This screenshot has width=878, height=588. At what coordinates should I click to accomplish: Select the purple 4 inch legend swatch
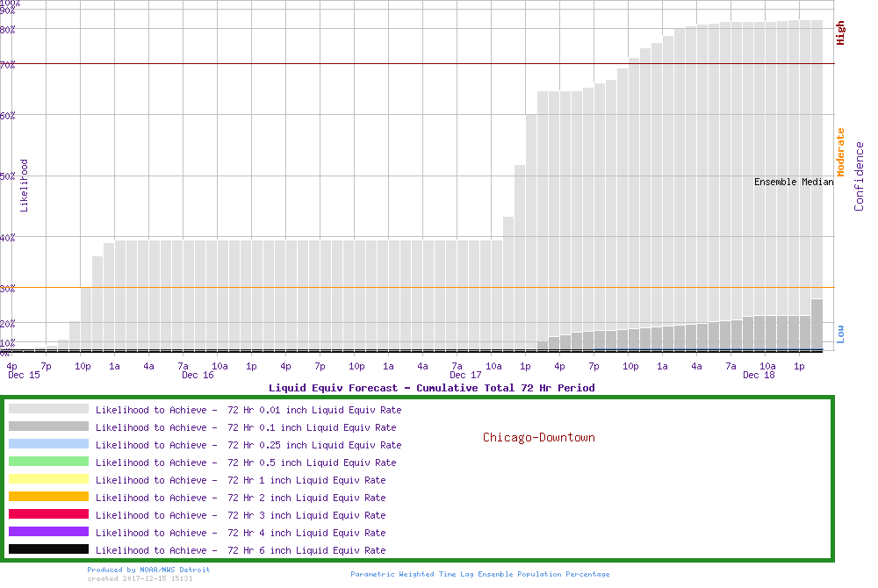[x=48, y=532]
